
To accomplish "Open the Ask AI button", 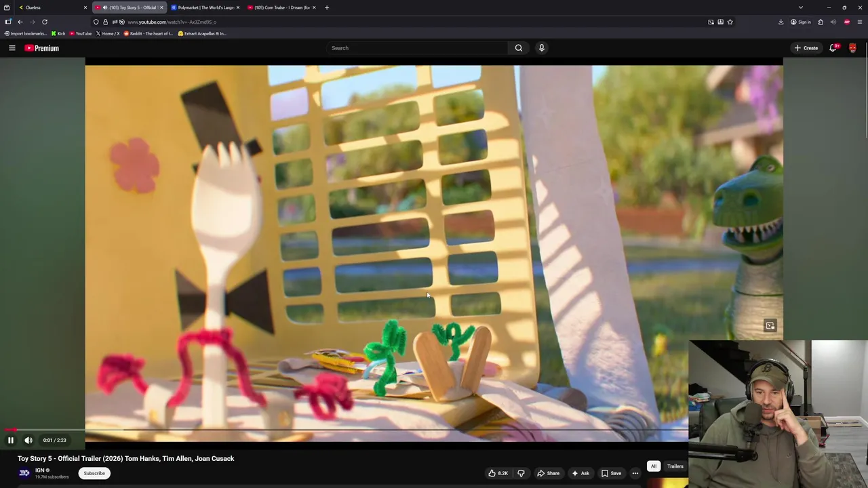I will click(x=580, y=473).
